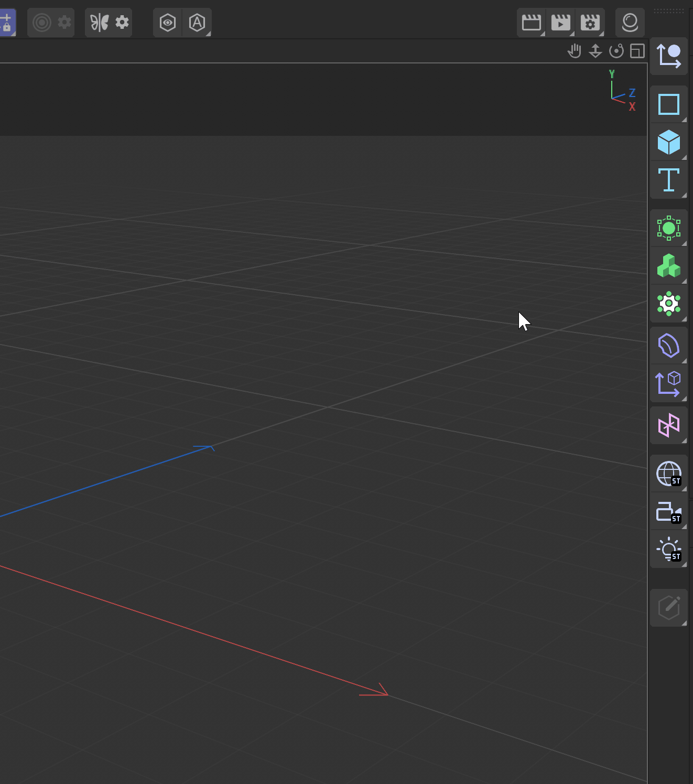Image resolution: width=693 pixels, height=784 pixels.
Task: Toggle the active view layout icon
Action: pos(637,51)
